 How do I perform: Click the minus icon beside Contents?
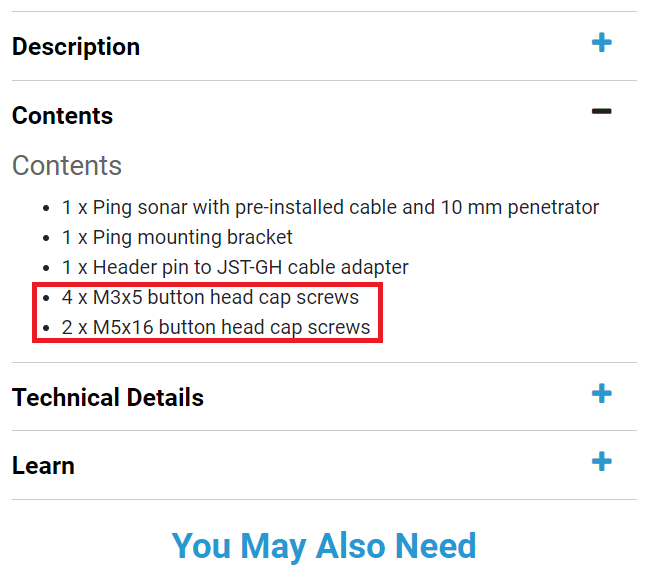[x=601, y=112]
